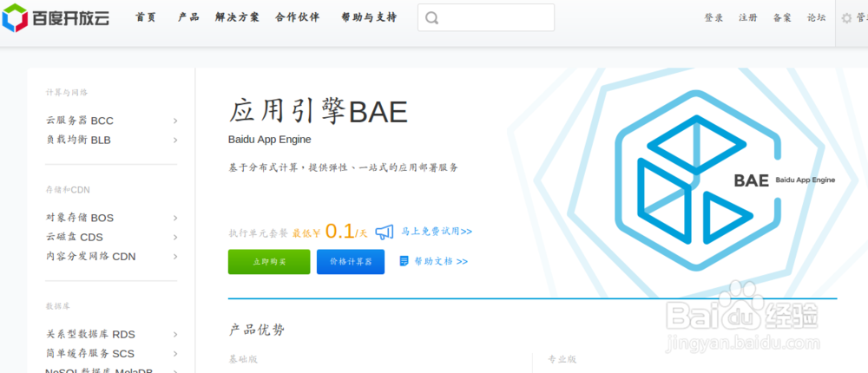
Task: Click the green 立即购买 button
Action: (x=269, y=262)
